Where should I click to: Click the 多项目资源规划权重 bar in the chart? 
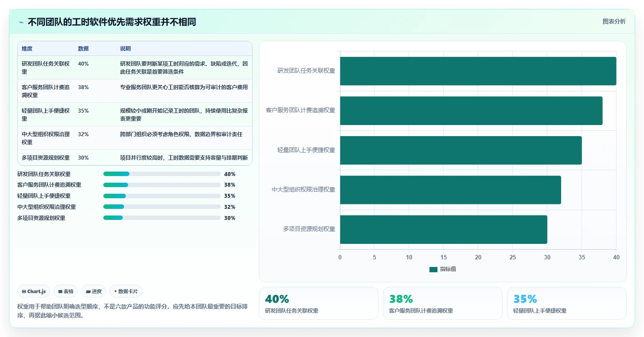tap(443, 229)
